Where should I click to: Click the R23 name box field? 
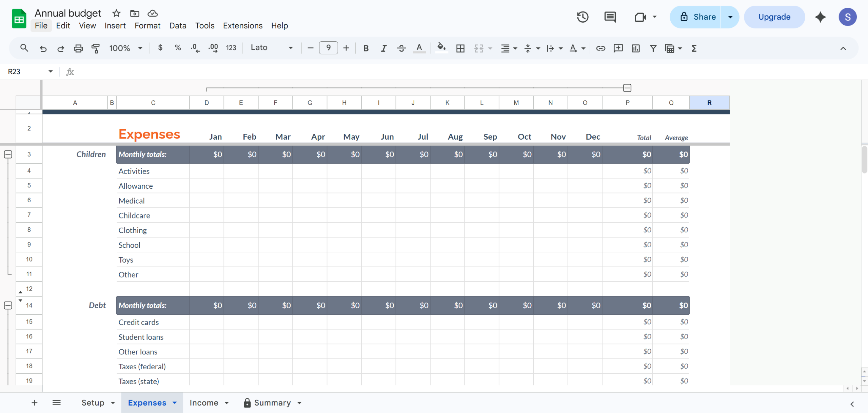click(x=25, y=71)
